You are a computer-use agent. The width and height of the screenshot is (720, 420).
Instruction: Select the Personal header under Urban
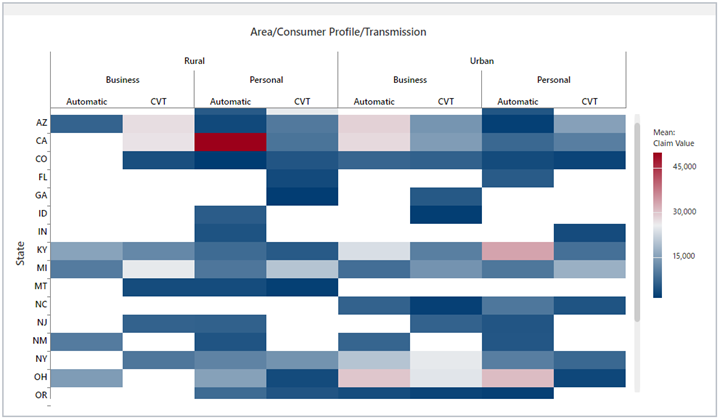[553, 80]
